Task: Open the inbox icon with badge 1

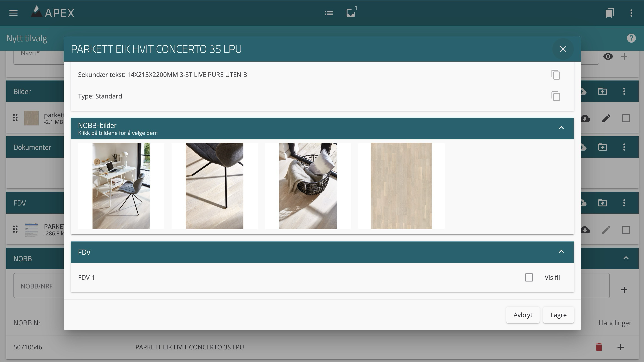Action: [x=351, y=13]
